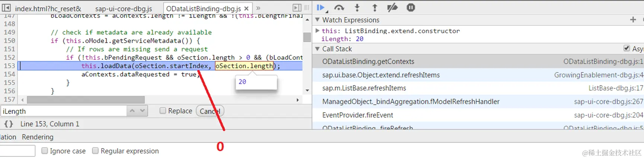Click 'Line 153, Column 1' status text
Screen dimensions: 644x159
(x=50, y=124)
